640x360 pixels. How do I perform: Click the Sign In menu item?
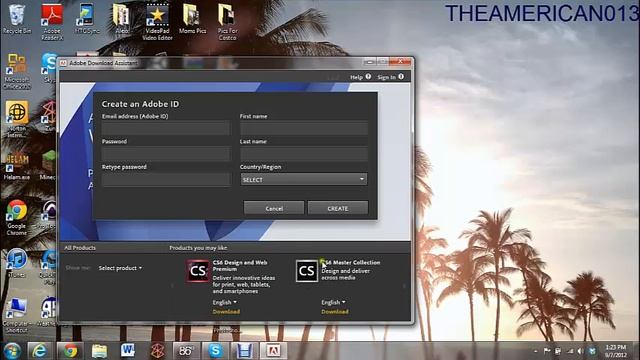coord(387,77)
